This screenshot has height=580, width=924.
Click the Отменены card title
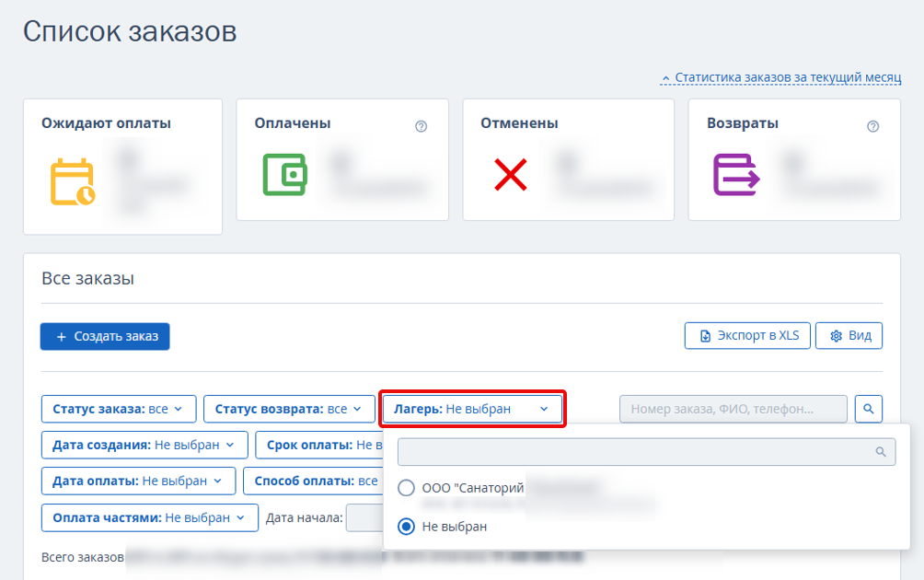pyautogui.click(x=519, y=123)
